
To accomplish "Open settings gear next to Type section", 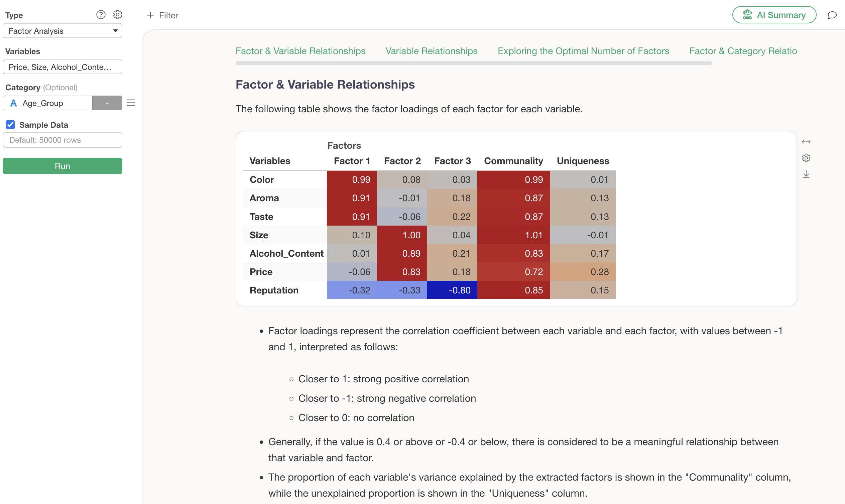I will [117, 15].
